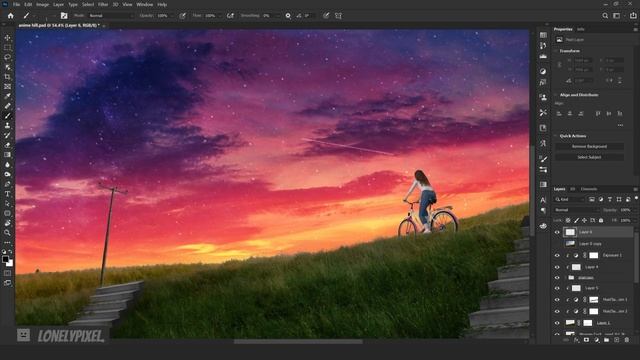Select the Horizontal Type tool
Screen dimensions: 640x360
pyautogui.click(x=7, y=194)
